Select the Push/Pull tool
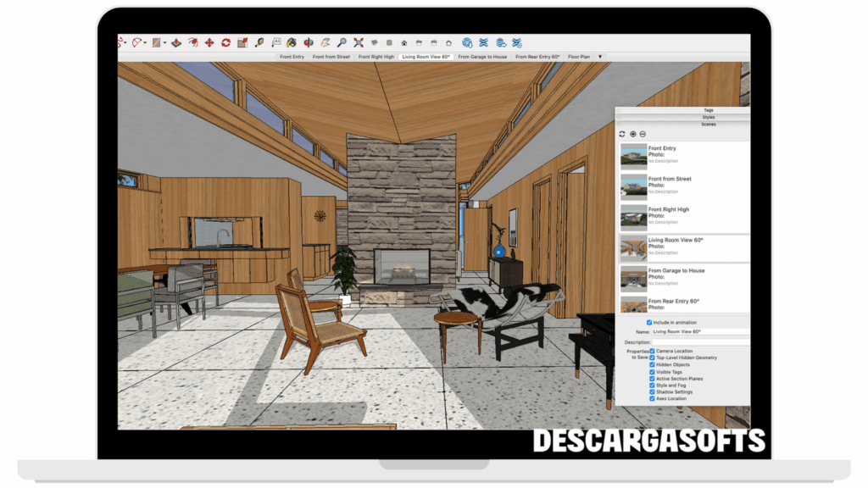868x488 pixels. click(176, 42)
